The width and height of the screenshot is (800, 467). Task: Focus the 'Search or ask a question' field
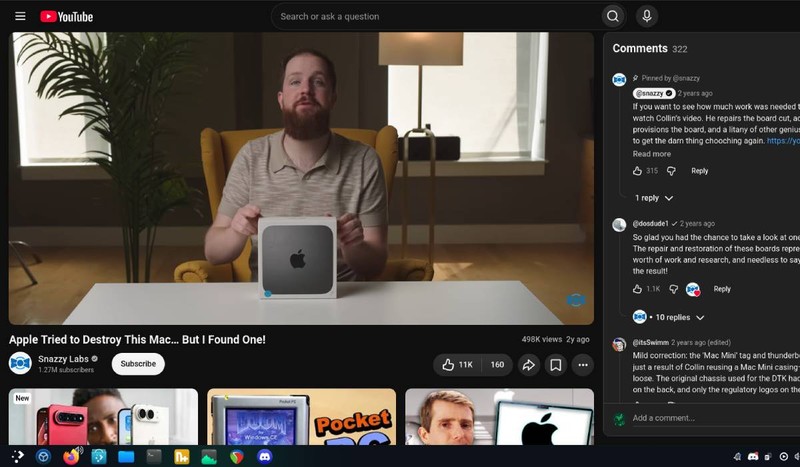pyautogui.click(x=436, y=16)
